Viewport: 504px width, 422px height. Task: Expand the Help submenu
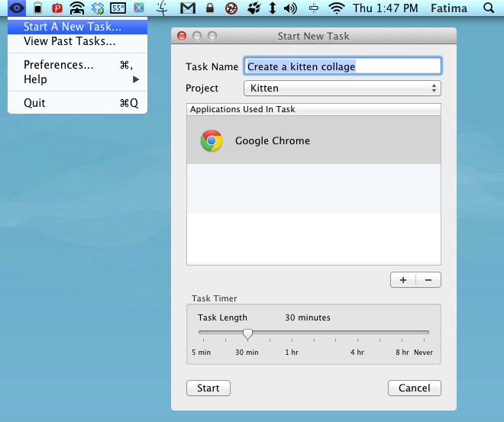coord(77,79)
